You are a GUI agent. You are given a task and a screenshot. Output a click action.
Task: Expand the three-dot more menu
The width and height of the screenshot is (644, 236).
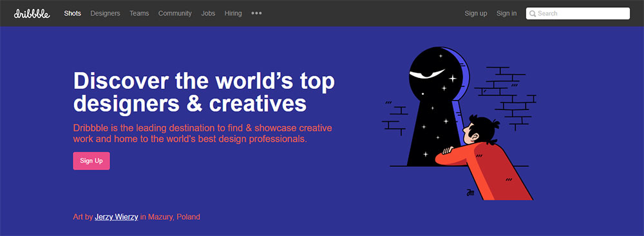click(257, 13)
